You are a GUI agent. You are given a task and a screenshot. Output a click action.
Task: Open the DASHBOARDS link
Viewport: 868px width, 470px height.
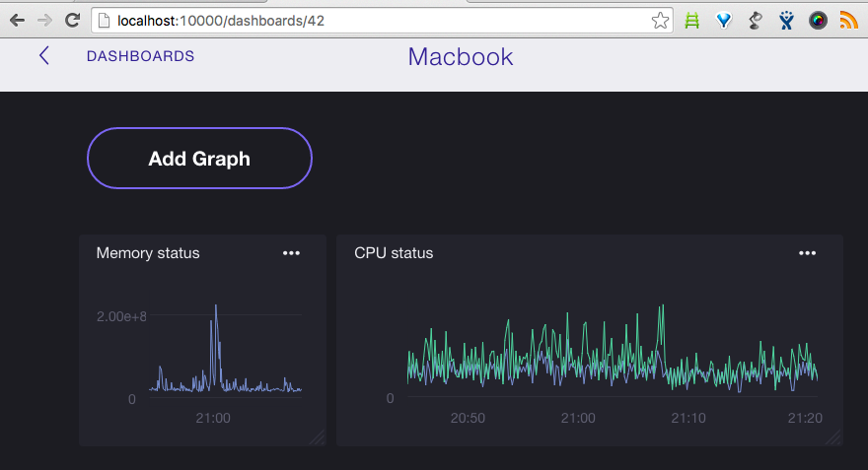click(140, 56)
